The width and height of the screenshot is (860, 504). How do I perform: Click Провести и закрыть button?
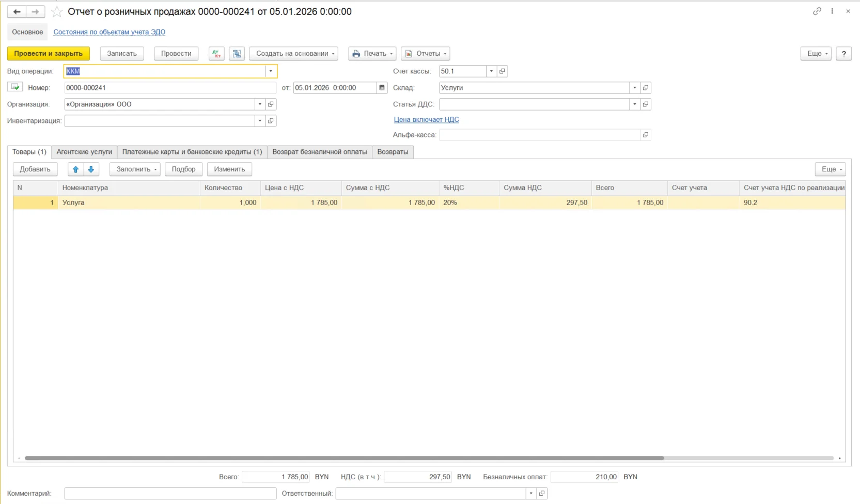[x=49, y=54]
